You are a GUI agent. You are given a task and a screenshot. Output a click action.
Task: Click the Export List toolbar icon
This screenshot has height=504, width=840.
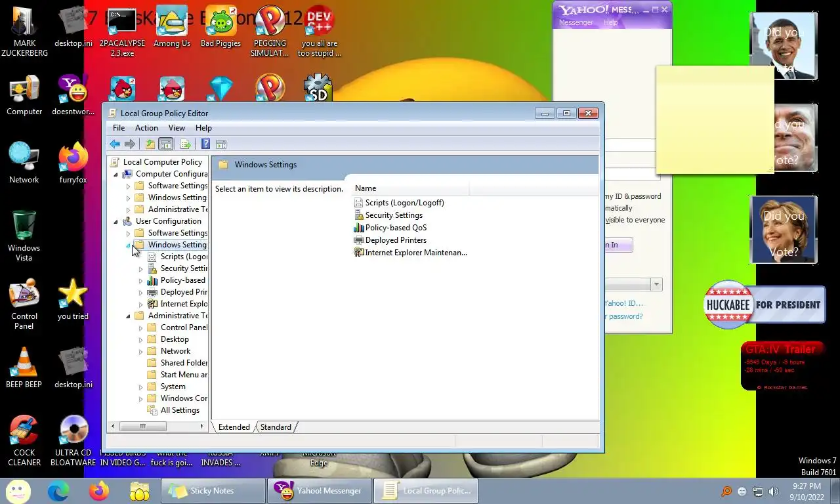pos(185,144)
